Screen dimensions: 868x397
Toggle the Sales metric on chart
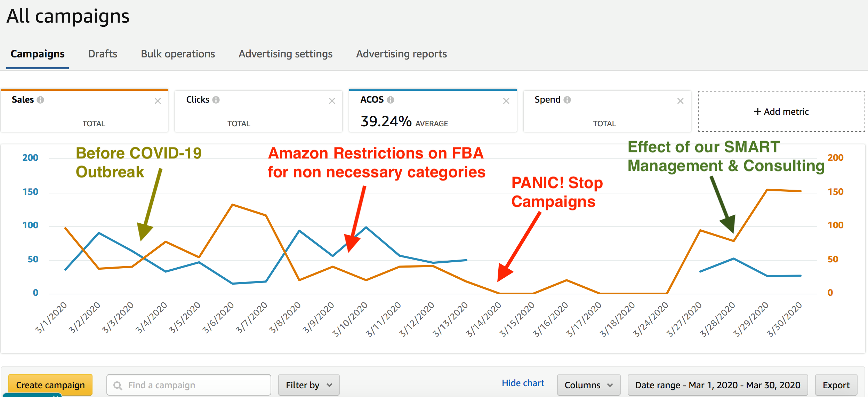(84, 111)
